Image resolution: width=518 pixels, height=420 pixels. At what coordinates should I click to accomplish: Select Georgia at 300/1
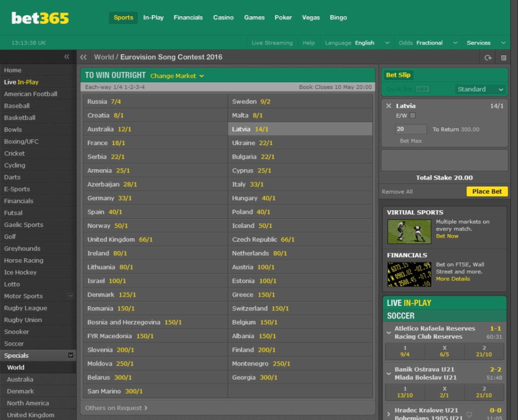(x=300, y=378)
